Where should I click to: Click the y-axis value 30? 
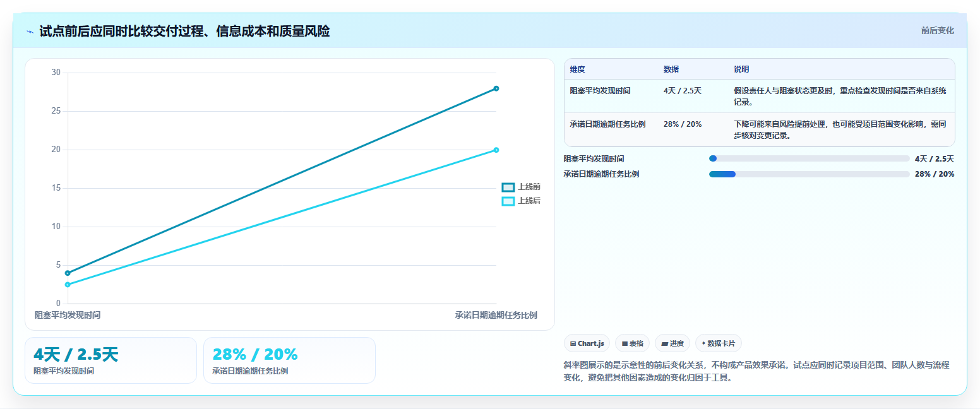click(56, 73)
